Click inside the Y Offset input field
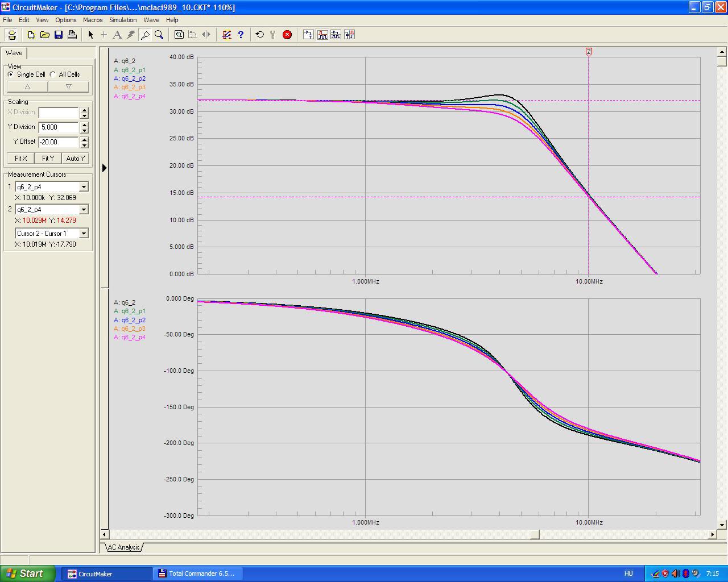This screenshot has height=582, width=728. coord(59,142)
